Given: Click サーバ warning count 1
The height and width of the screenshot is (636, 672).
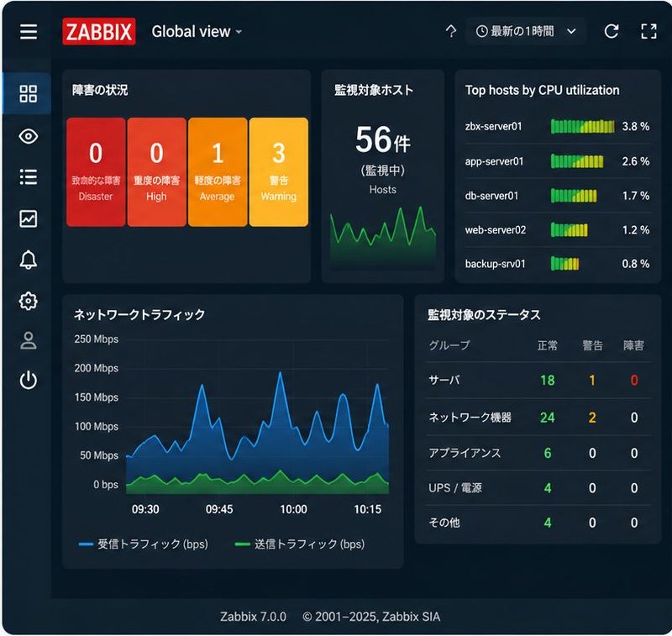Looking at the screenshot, I should (592, 380).
